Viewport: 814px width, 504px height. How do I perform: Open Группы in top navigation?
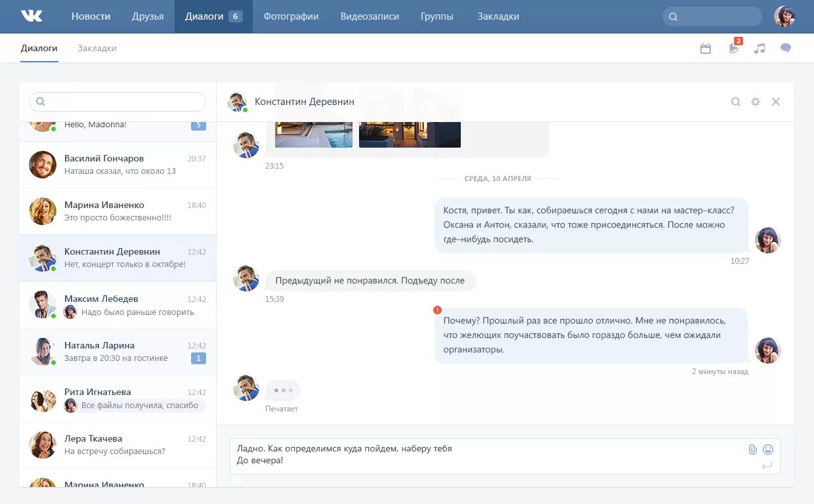(x=437, y=16)
